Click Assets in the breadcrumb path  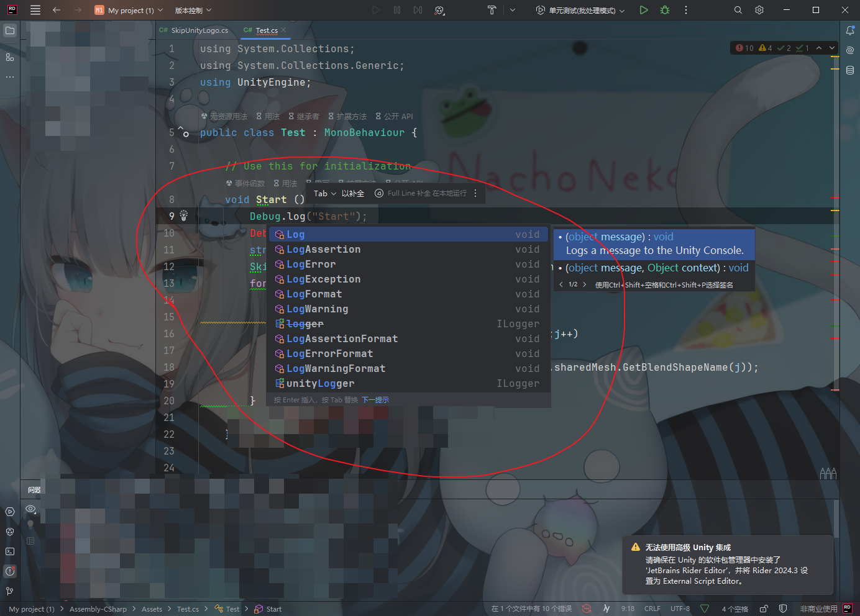point(152,609)
